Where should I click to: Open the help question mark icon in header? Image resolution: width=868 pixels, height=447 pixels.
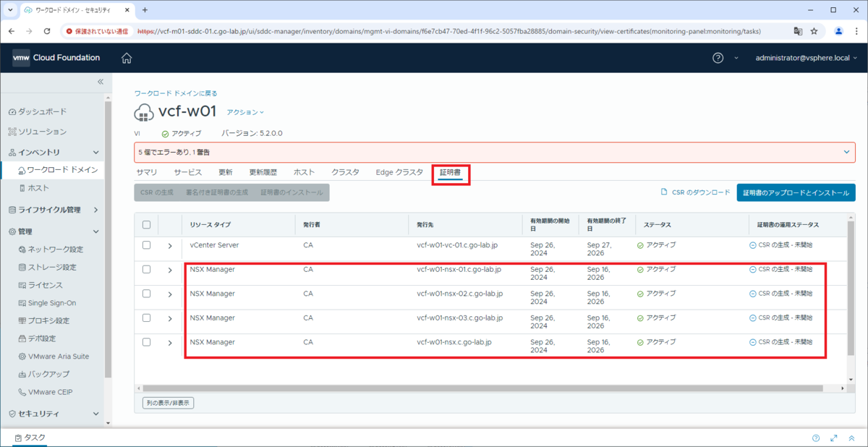pos(718,58)
